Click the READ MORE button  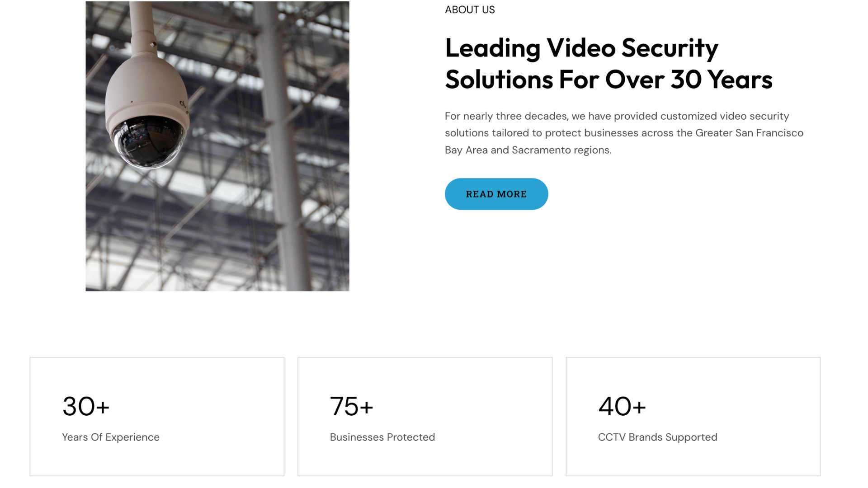[x=496, y=194]
